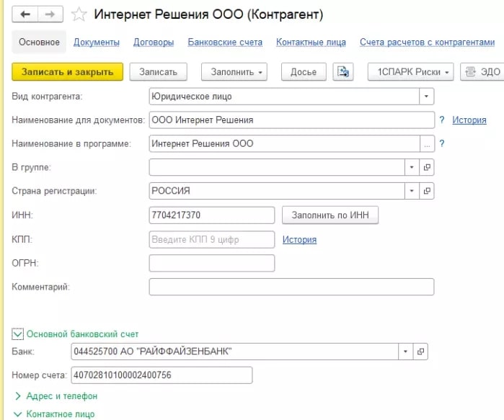This screenshot has width=504, height=420.
Task: Click question mark next to Наименование в программе
Action: (442, 143)
